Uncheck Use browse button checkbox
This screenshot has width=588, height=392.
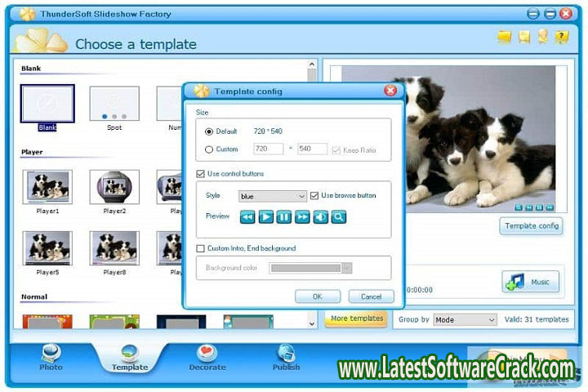click(314, 195)
